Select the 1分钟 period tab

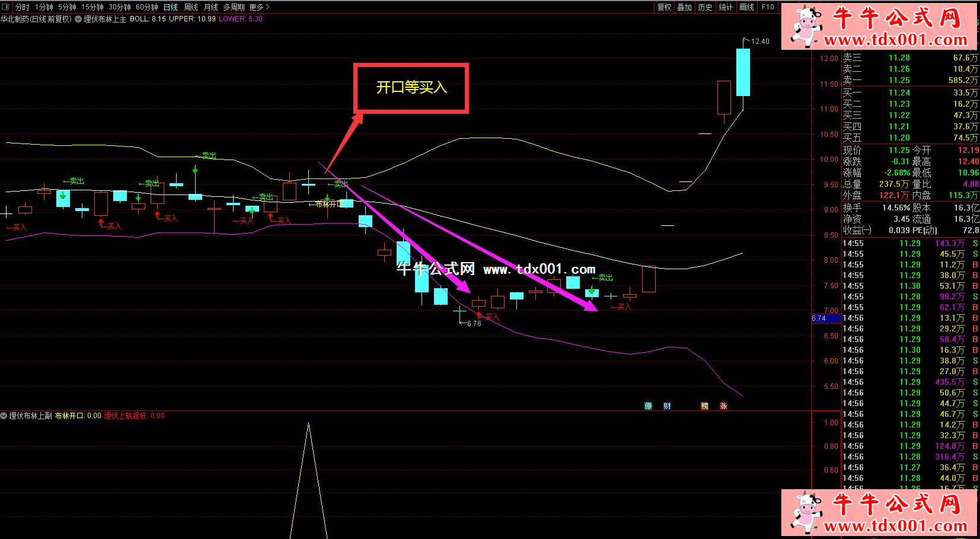coord(44,7)
